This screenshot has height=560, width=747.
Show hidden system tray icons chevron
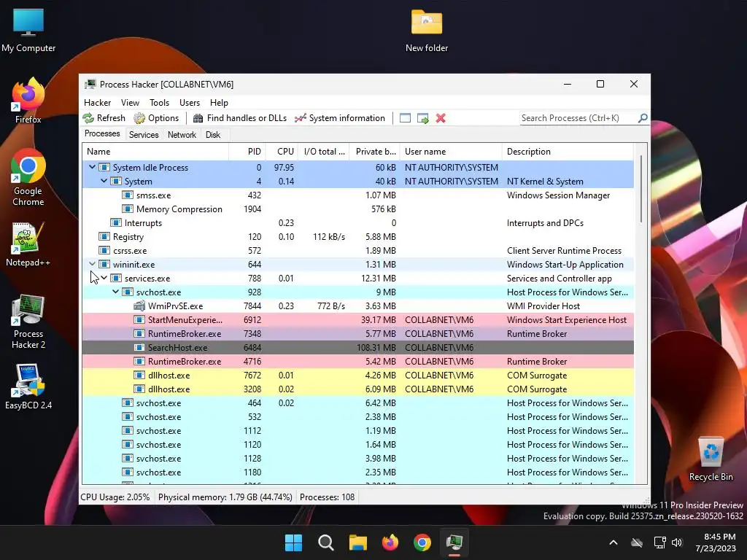click(x=614, y=542)
